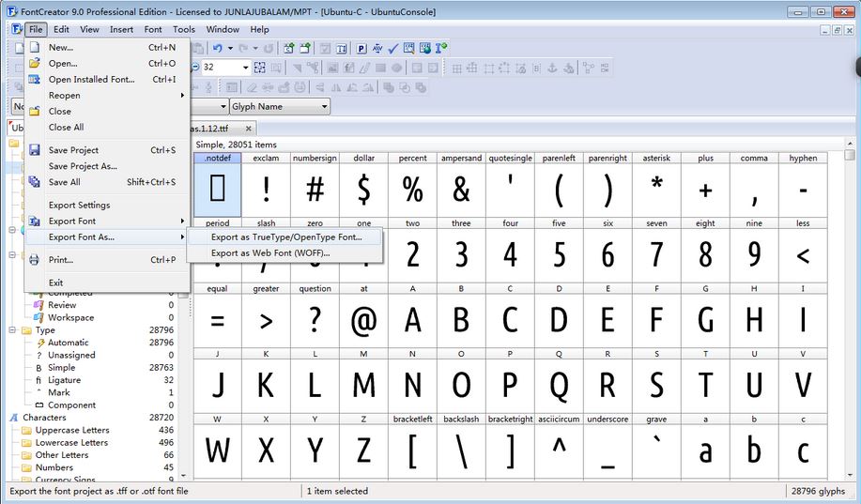Click the Save Project floppy disk icon
Viewport: 861px width, 504px height.
coord(35,150)
